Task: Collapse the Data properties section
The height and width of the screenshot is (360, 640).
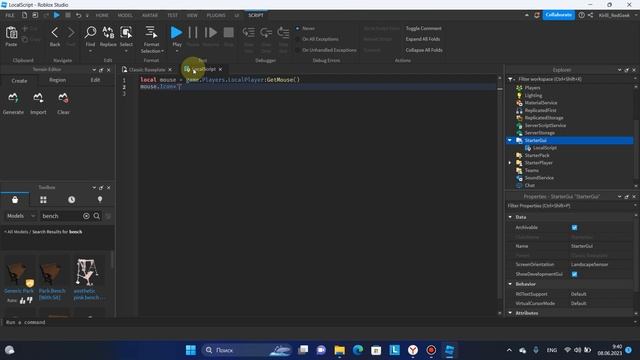Action: 510,217
